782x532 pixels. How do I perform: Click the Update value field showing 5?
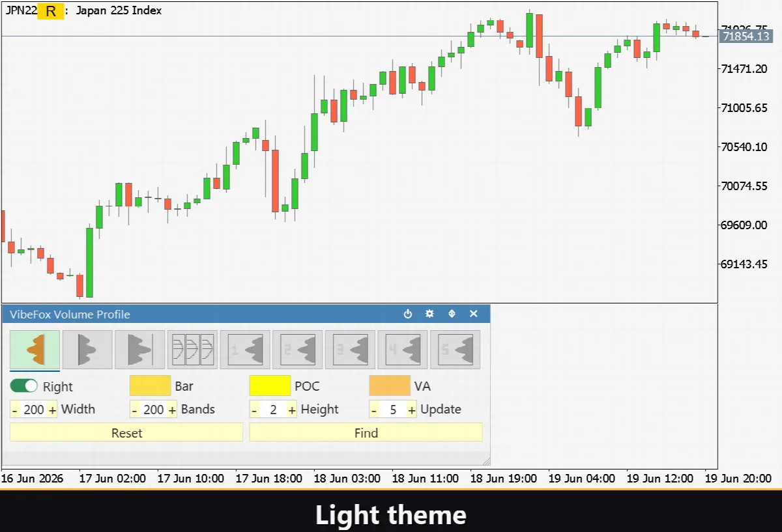pos(394,410)
